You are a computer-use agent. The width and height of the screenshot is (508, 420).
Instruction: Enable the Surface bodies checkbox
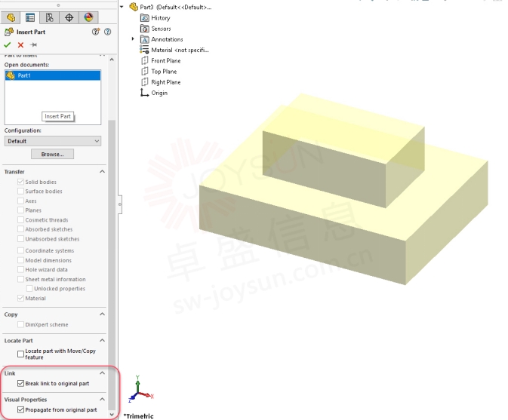click(20, 192)
